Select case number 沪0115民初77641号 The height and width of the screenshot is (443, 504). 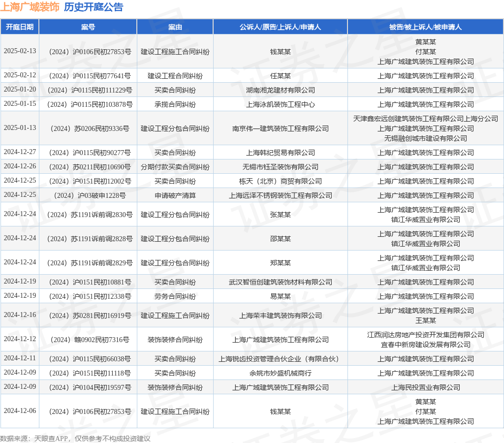pyautogui.click(x=90, y=76)
